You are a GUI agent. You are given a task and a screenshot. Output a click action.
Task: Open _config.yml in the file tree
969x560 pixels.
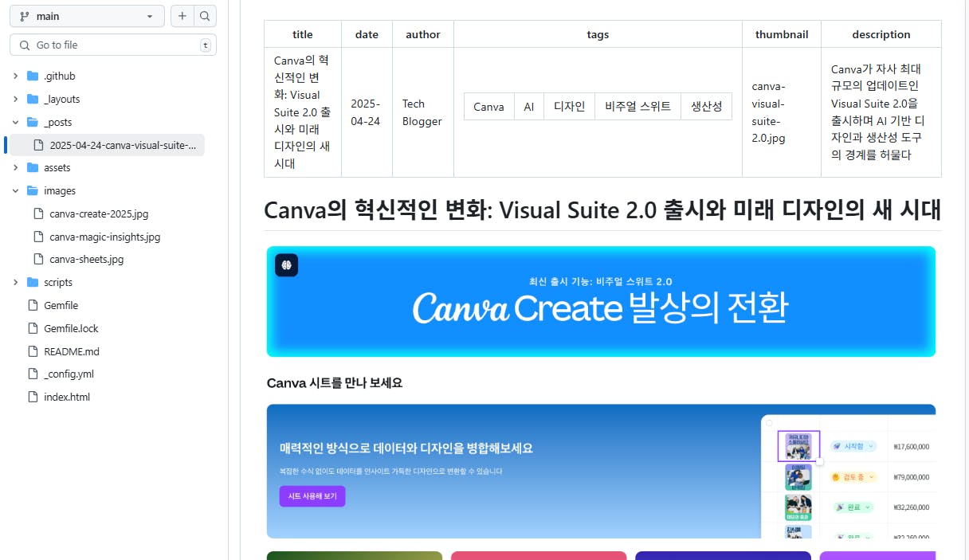pyautogui.click(x=69, y=374)
